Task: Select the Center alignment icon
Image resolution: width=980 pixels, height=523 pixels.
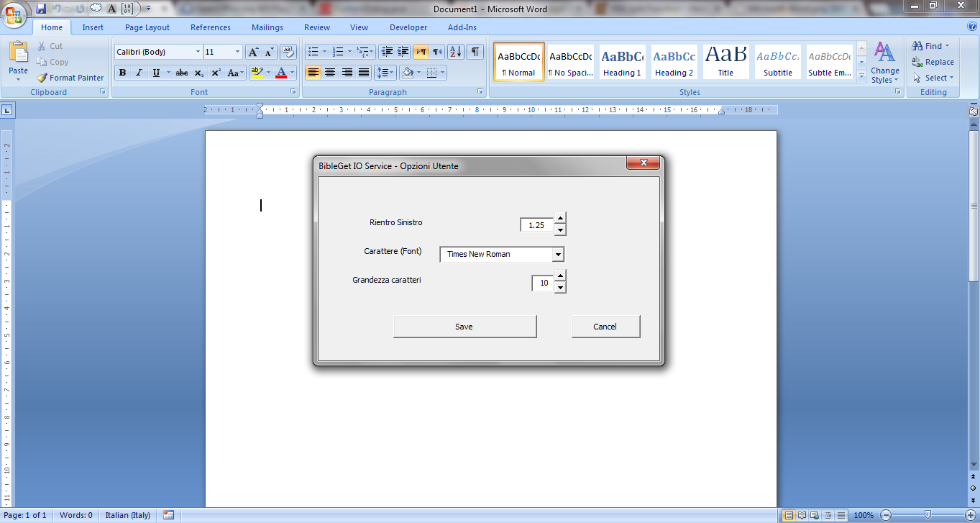Action: (330, 73)
